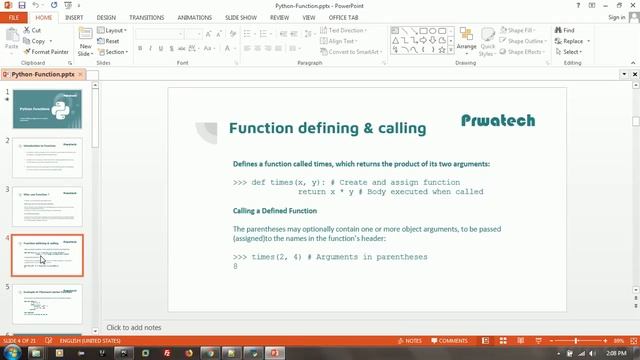Switch to the ANIMATIONS tab
Image resolution: width=640 pixels, height=360 pixels.
[x=195, y=18]
